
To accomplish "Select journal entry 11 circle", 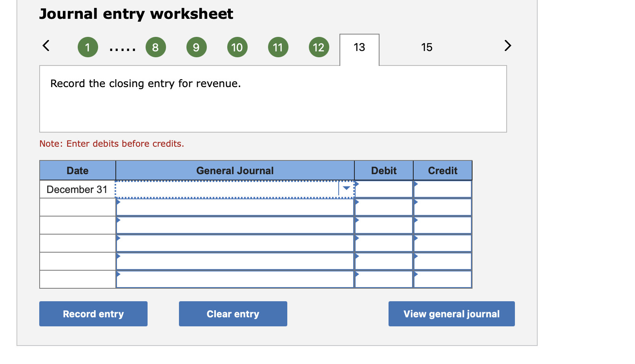I will (x=278, y=47).
